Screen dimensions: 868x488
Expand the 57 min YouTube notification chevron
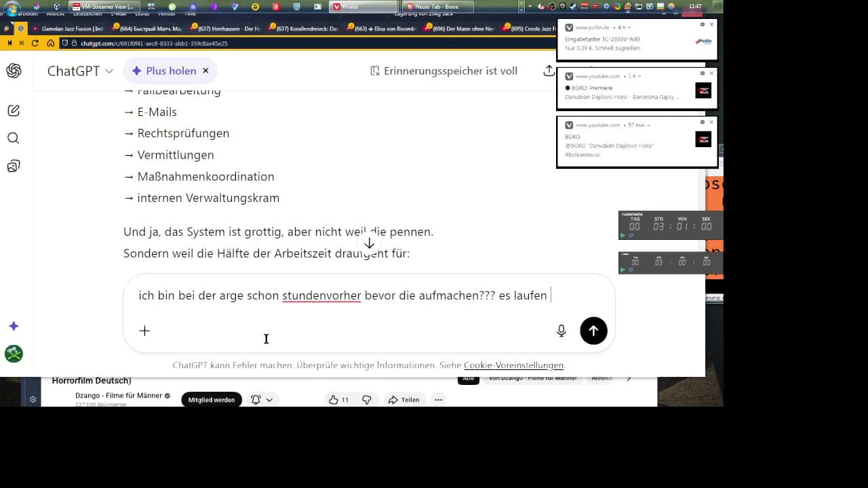(x=648, y=125)
